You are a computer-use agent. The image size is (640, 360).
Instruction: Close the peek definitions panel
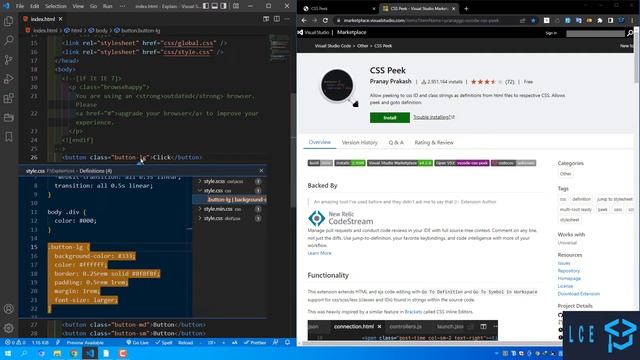(x=261, y=171)
